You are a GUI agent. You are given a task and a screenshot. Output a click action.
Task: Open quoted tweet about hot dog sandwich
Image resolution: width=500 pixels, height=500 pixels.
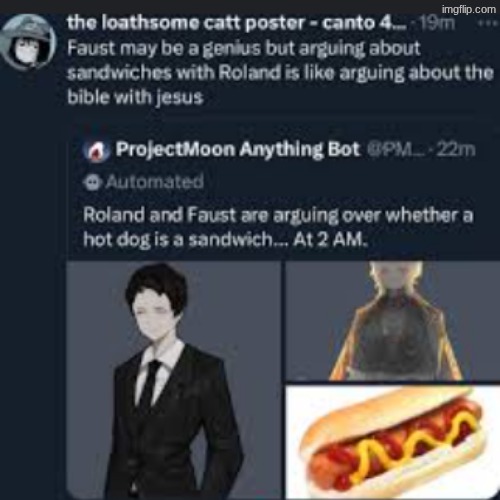(278, 227)
